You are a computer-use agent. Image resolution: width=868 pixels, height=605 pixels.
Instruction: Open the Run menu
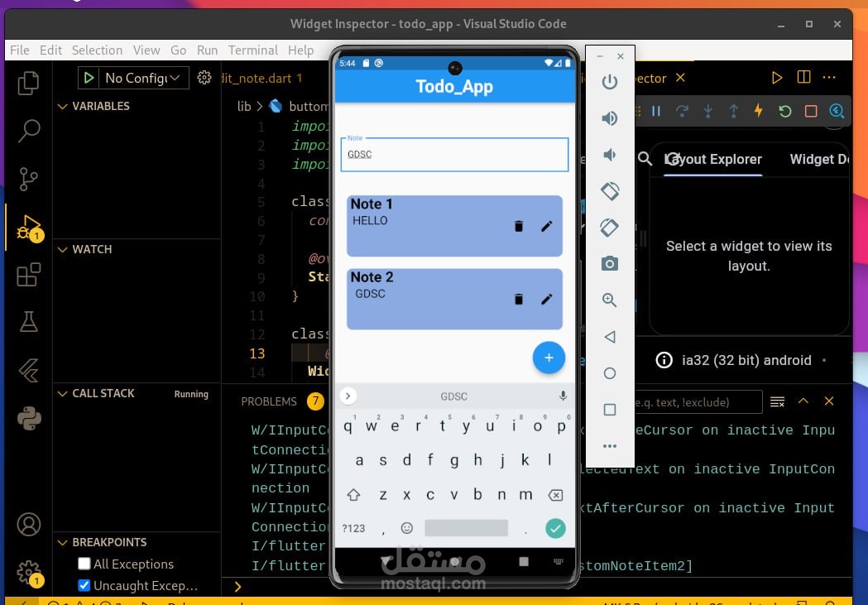coord(207,50)
